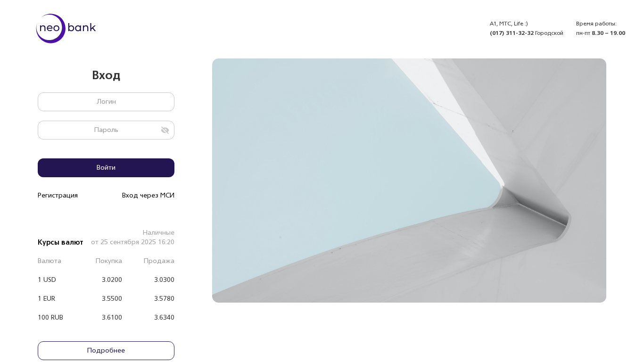The image size is (644, 362).
Task: Select the 1 EUR currency row
Action: tap(106, 299)
